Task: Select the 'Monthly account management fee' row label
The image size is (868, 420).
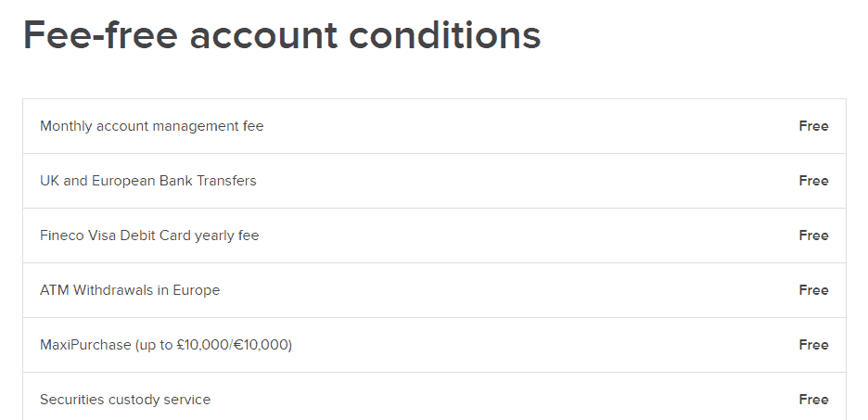Action: [x=152, y=126]
